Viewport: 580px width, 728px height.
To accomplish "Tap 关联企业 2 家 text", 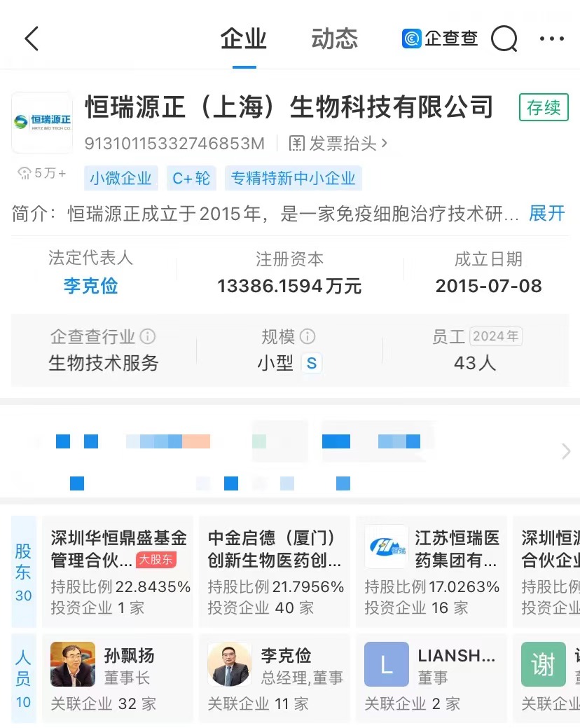I will [412, 704].
